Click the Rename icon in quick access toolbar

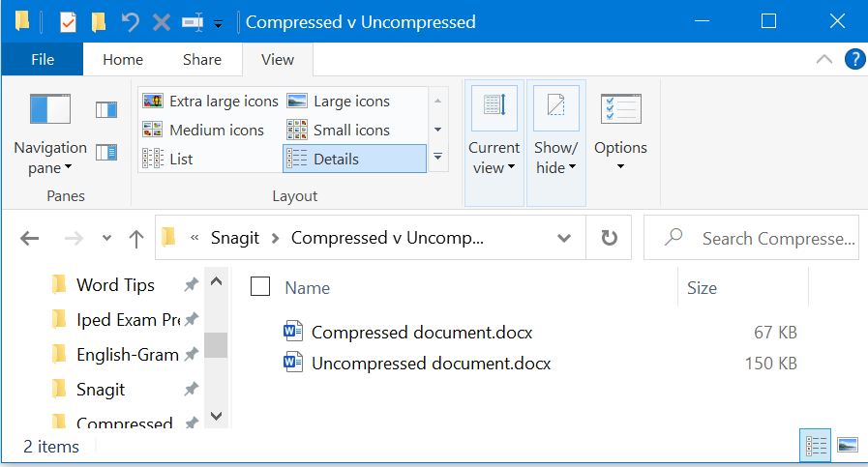(x=193, y=22)
